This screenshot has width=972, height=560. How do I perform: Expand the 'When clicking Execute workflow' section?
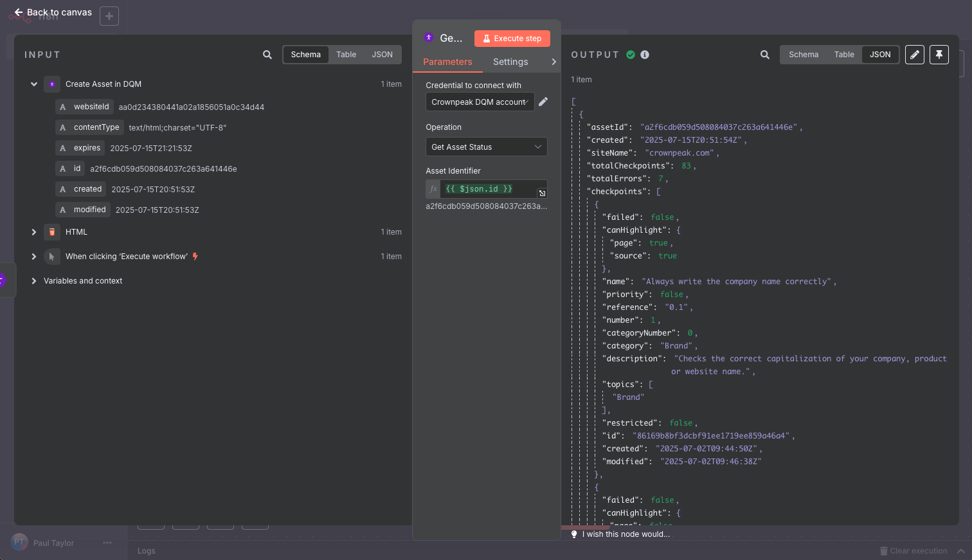[x=34, y=257]
